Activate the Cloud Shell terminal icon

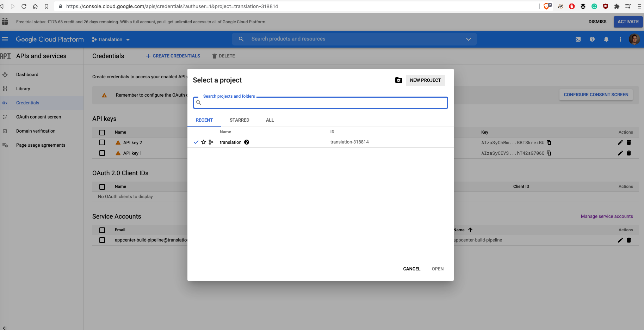pyautogui.click(x=578, y=39)
